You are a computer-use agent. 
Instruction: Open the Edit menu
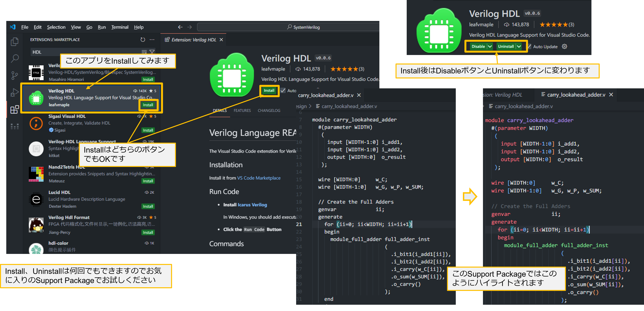tap(38, 27)
